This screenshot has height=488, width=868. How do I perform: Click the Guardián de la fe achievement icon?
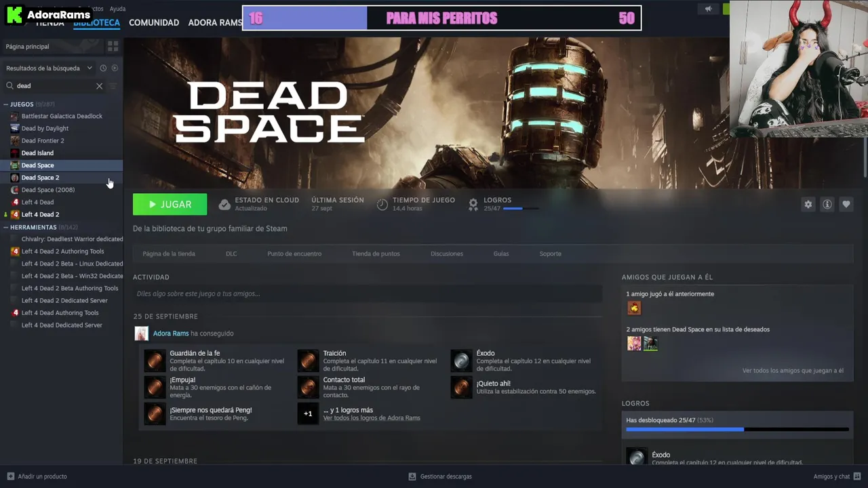click(155, 361)
